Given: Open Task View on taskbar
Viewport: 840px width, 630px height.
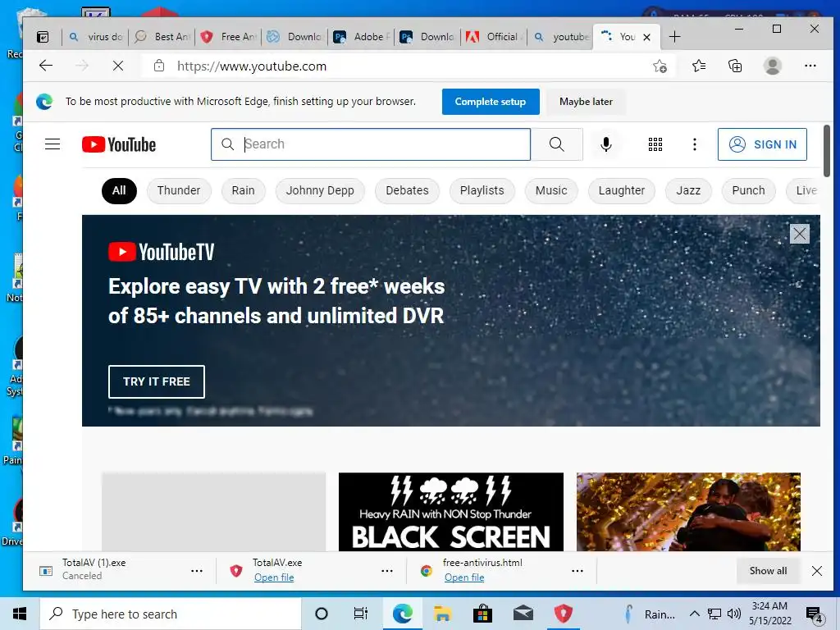Looking at the screenshot, I should coord(361,614).
